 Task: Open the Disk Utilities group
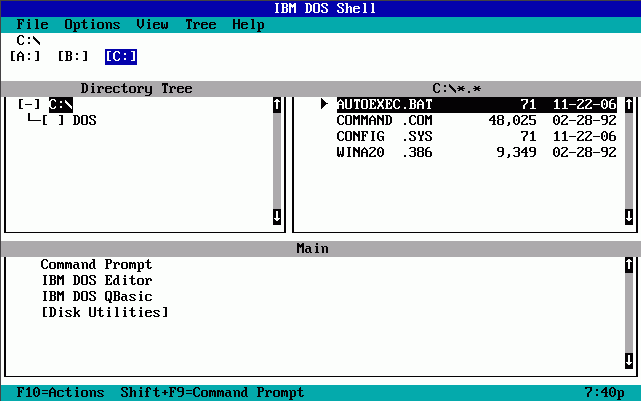104,313
